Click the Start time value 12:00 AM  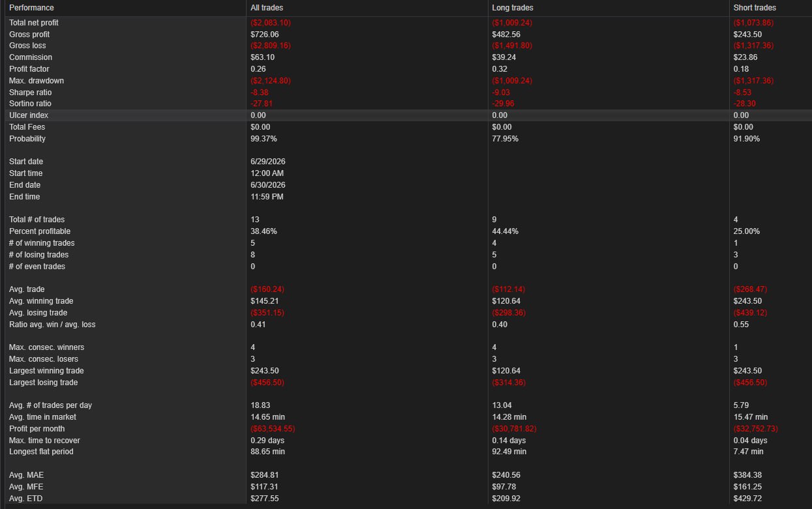pyautogui.click(x=267, y=173)
